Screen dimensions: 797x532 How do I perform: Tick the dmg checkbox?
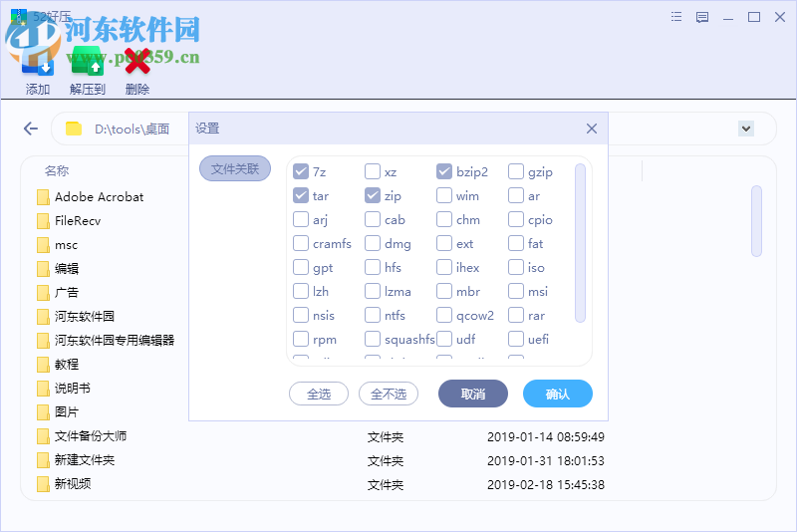(x=373, y=243)
